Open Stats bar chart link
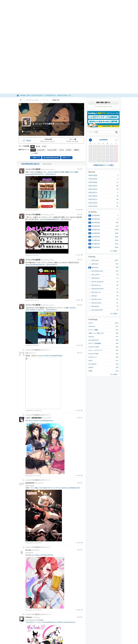 pyautogui.click(x=27, y=140)
